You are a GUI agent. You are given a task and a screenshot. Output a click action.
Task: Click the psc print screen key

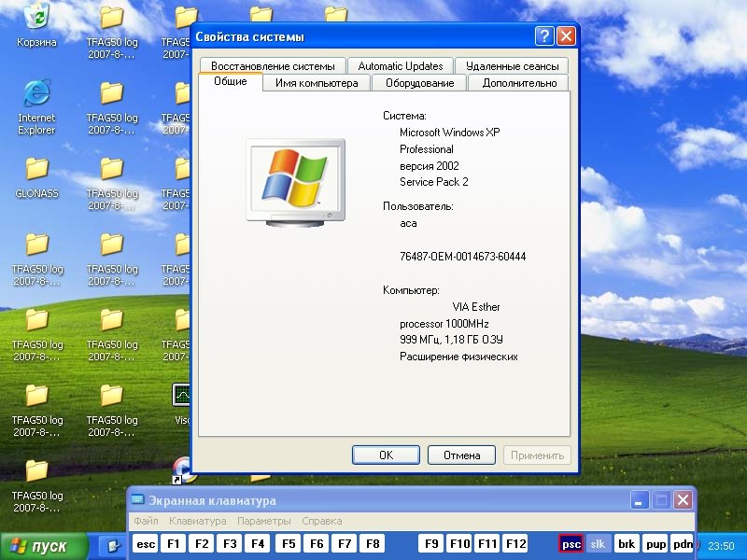pyautogui.click(x=571, y=544)
